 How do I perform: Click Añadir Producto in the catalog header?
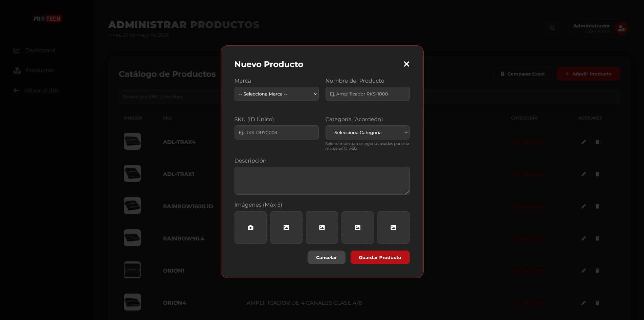[588, 74]
